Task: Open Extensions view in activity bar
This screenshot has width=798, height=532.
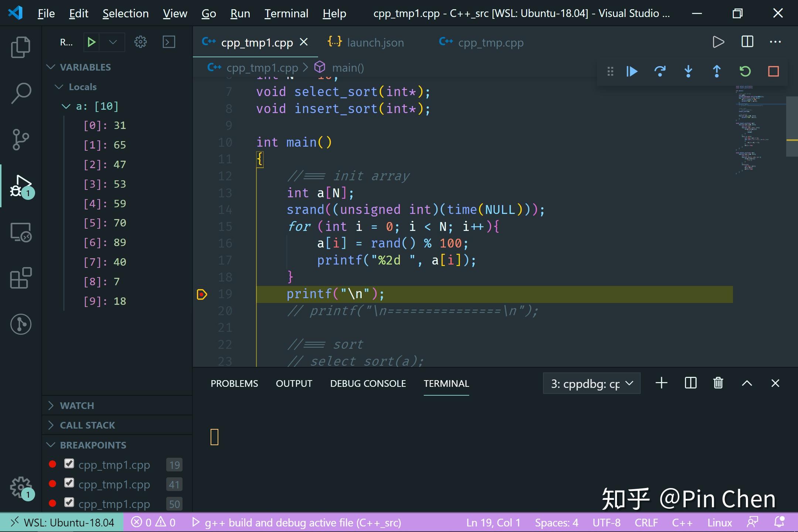Action: (21, 278)
